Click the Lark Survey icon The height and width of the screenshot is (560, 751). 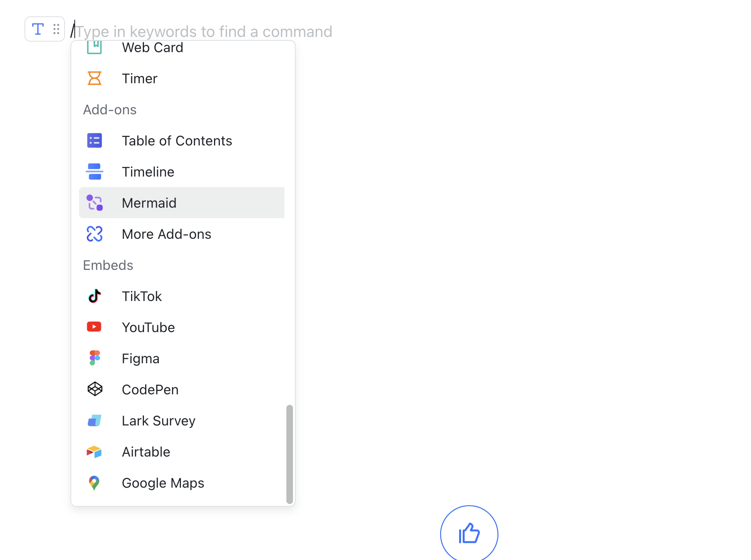[x=94, y=420]
